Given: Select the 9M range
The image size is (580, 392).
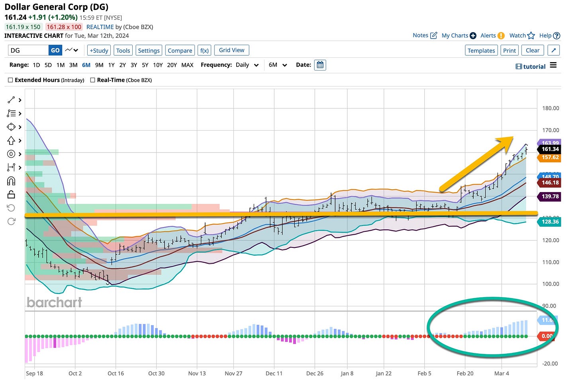Looking at the screenshot, I should (99, 65).
